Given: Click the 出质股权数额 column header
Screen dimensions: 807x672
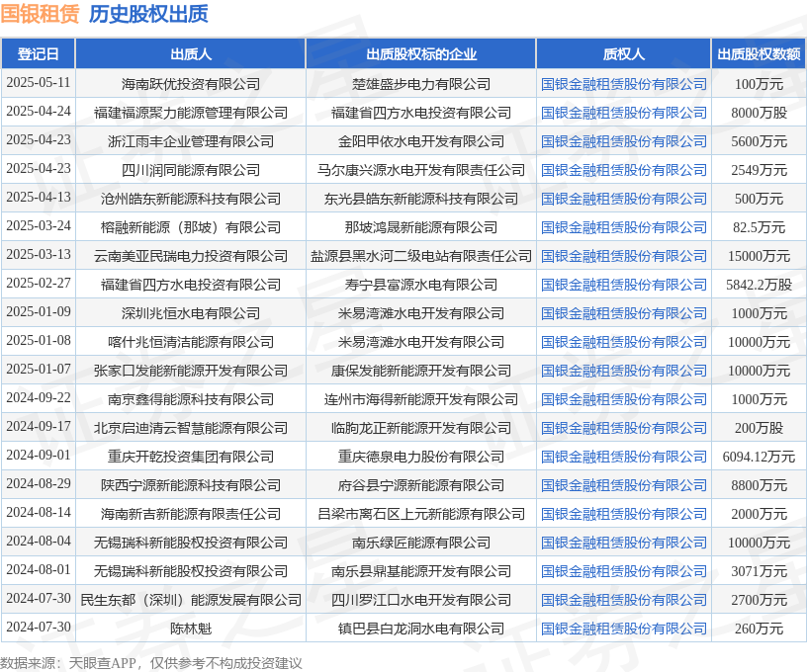Looking at the screenshot, I should tap(759, 54).
